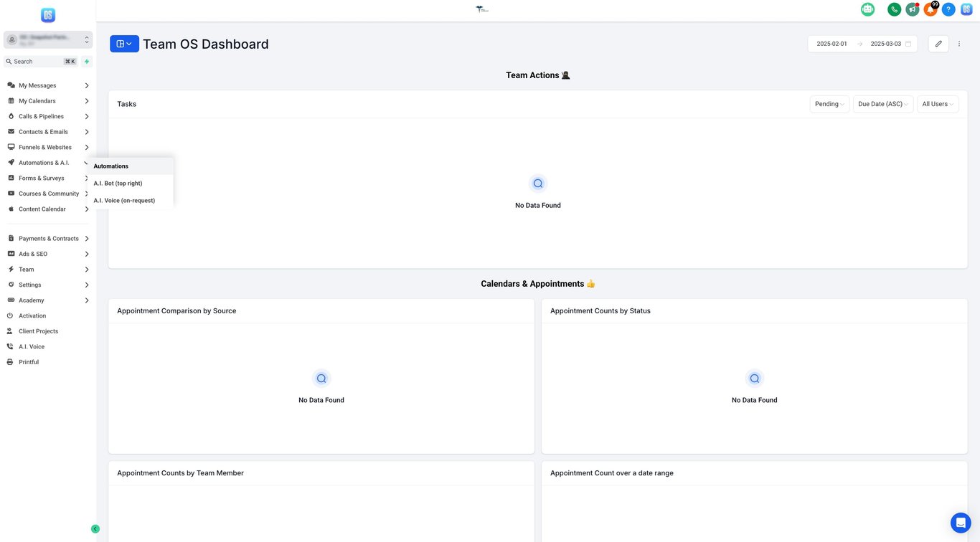Image resolution: width=980 pixels, height=542 pixels.
Task: Open Printful in the sidebar
Action: 29,362
